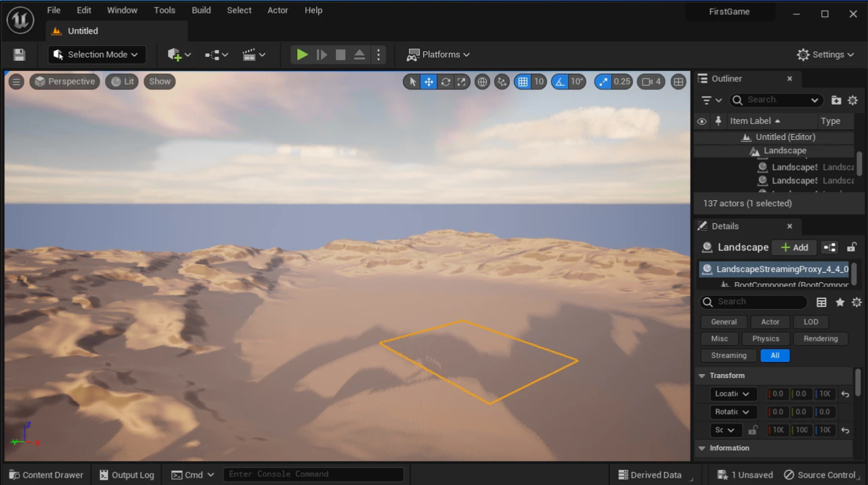Open camera speed setting 4
The width and height of the screenshot is (868, 485).
click(651, 82)
